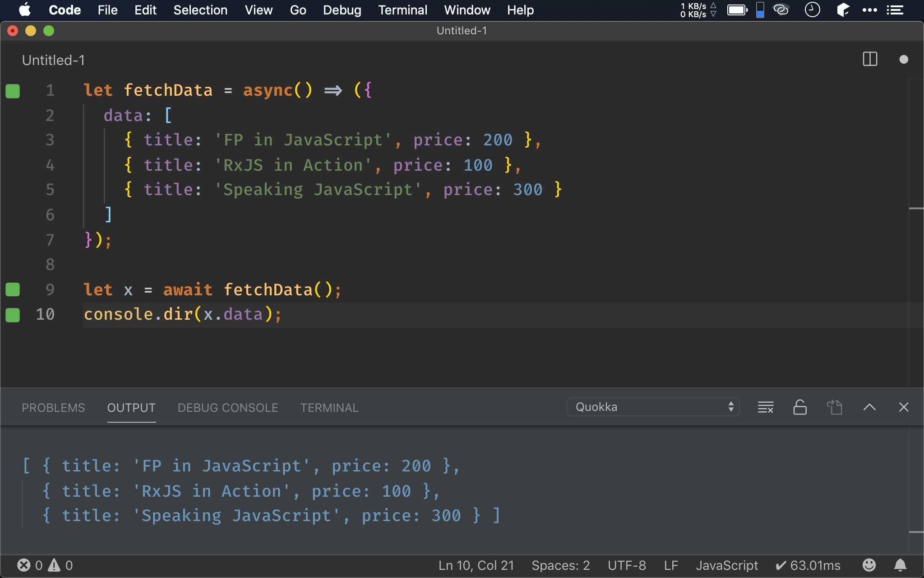Close the output panel with X

(x=903, y=407)
